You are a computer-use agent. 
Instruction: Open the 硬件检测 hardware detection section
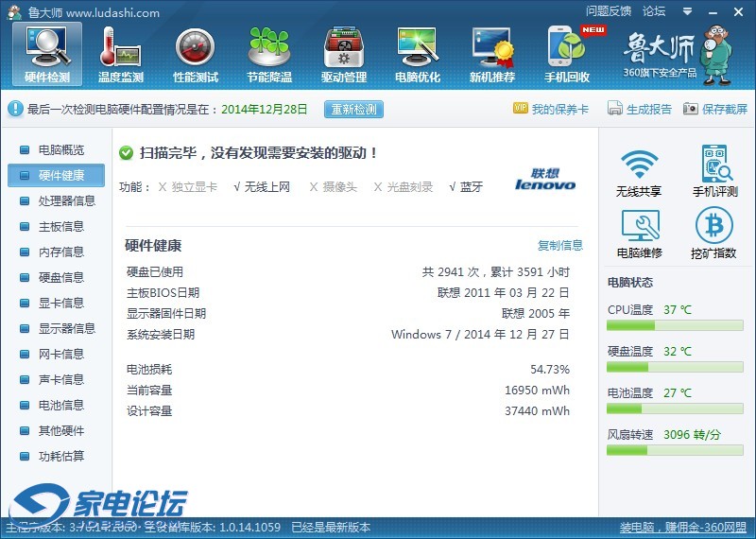pyautogui.click(x=47, y=54)
